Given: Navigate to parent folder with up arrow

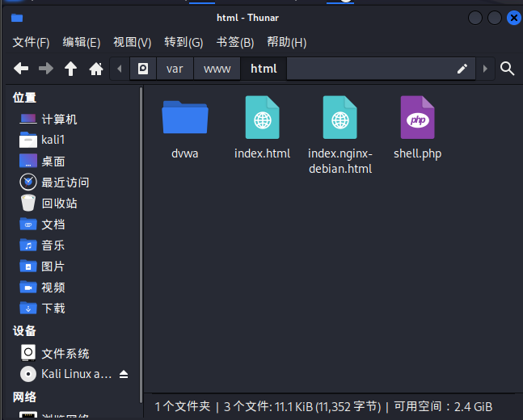Looking at the screenshot, I should pyautogui.click(x=70, y=69).
